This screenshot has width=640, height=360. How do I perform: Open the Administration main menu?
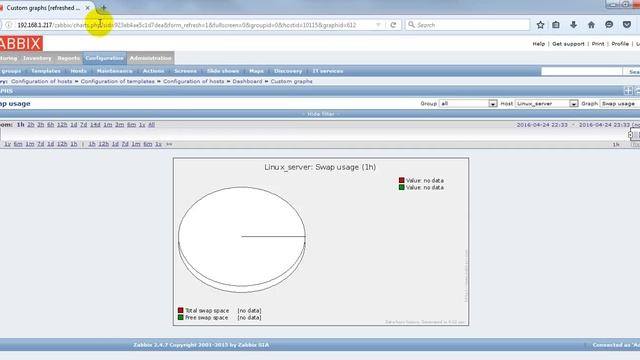tap(151, 58)
